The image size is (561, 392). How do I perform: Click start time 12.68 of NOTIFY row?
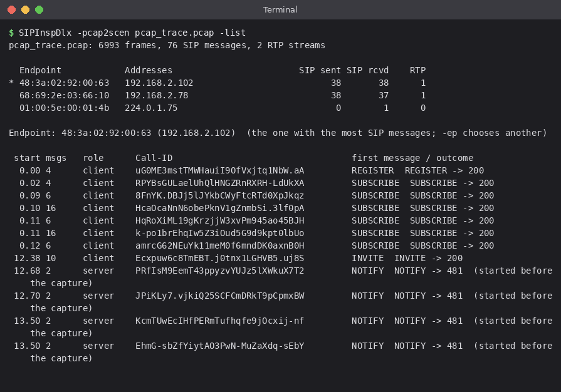click(27, 271)
